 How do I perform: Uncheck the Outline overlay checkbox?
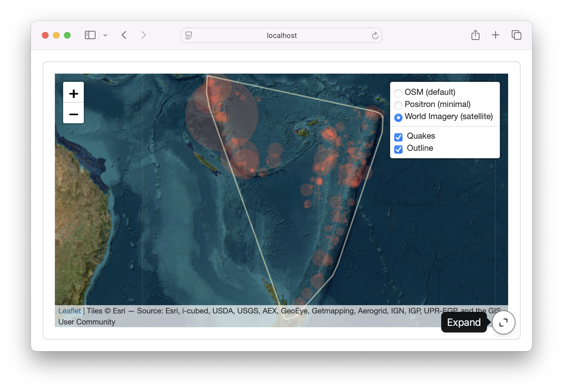click(398, 149)
